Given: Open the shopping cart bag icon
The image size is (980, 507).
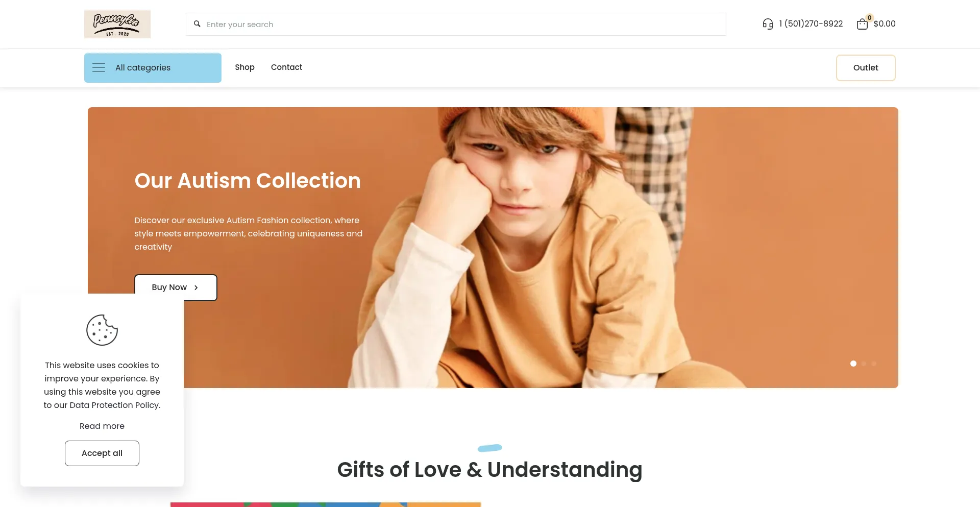Looking at the screenshot, I should pos(862,24).
